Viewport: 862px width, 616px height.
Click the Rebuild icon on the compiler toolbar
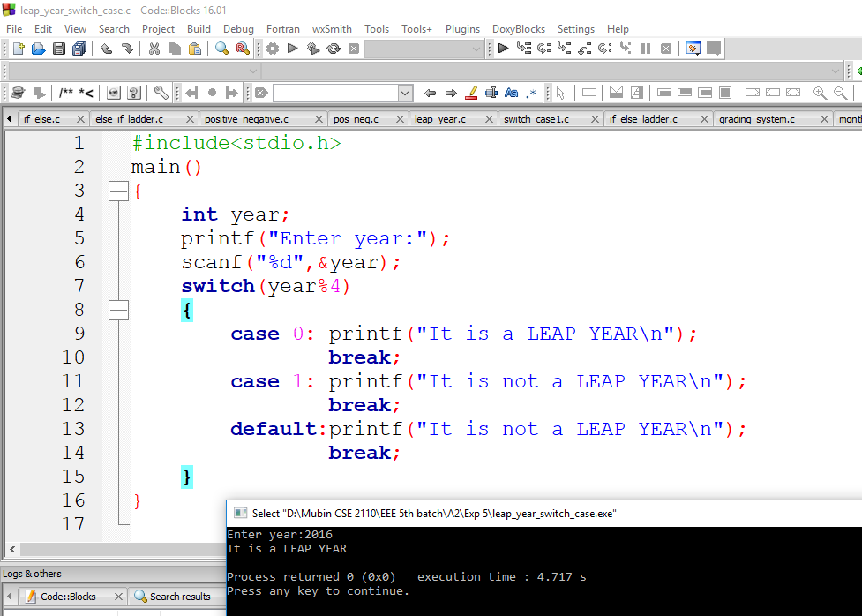[333, 49]
